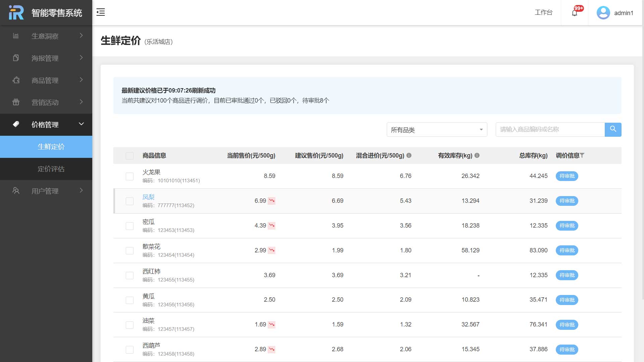644x362 pixels.
Task: Select the checkbox for 西红柿 row
Action: 129,276
